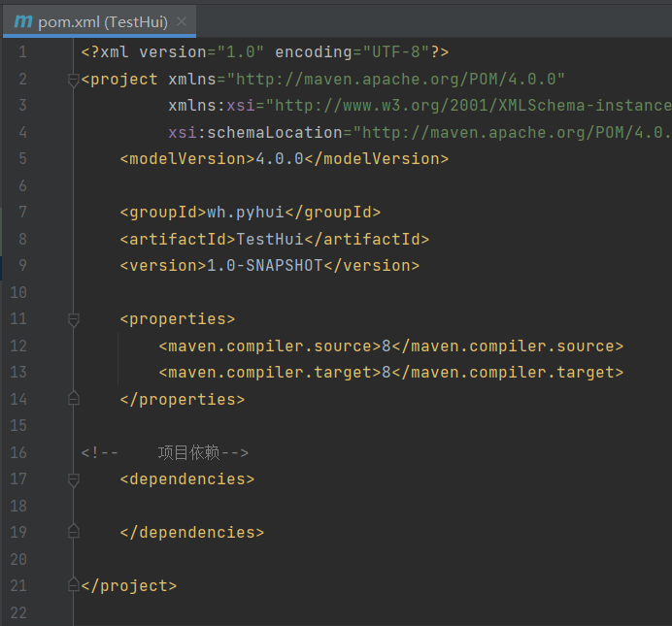Click line number 18 in the gutter
The height and width of the screenshot is (626, 672).
coord(18,506)
